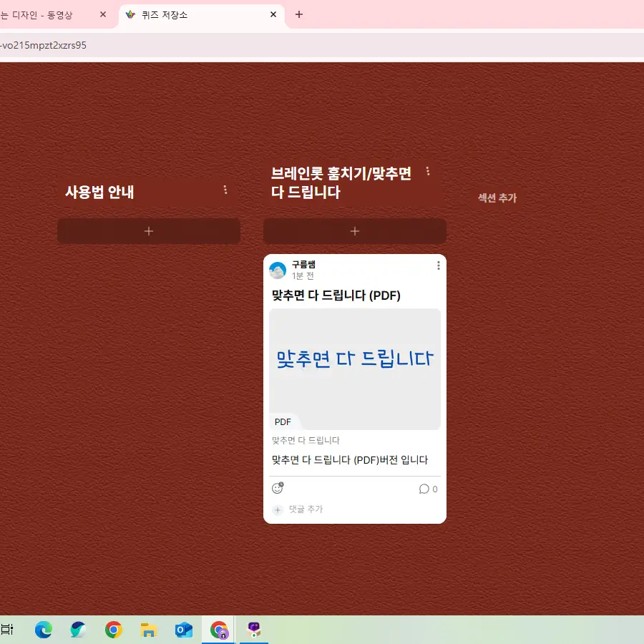The image size is (644, 644).
Task: Click the comment bubble icon showing 0
Action: pyautogui.click(x=427, y=489)
